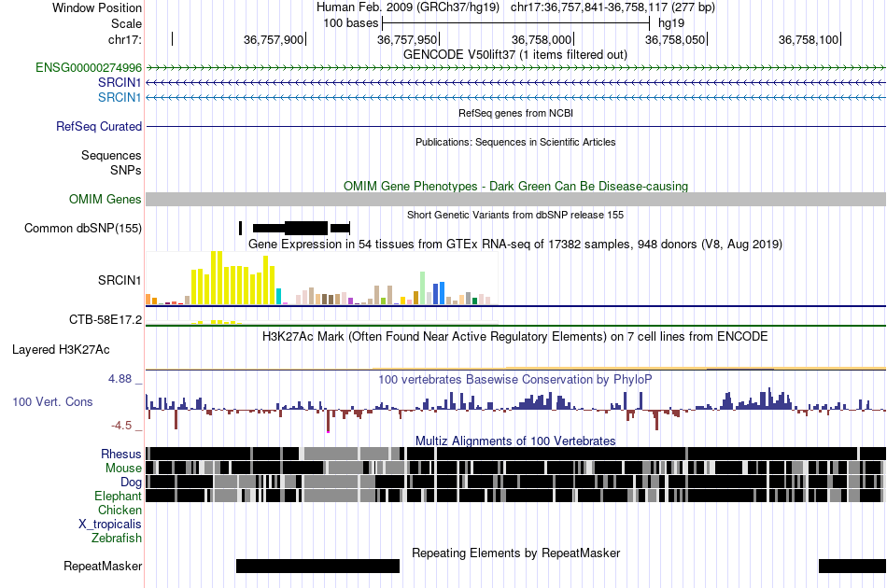Click the Sequences track label

[x=111, y=156]
